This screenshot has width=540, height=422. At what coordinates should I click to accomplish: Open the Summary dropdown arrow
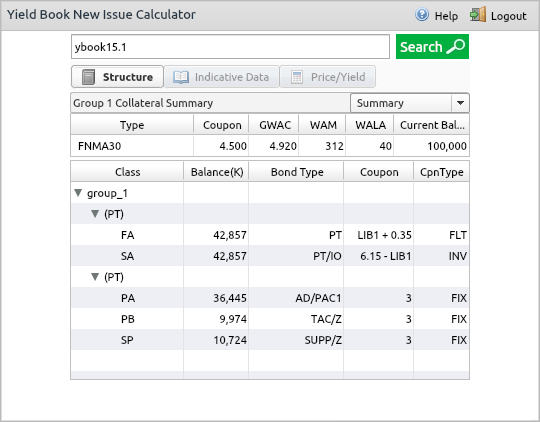pos(460,103)
